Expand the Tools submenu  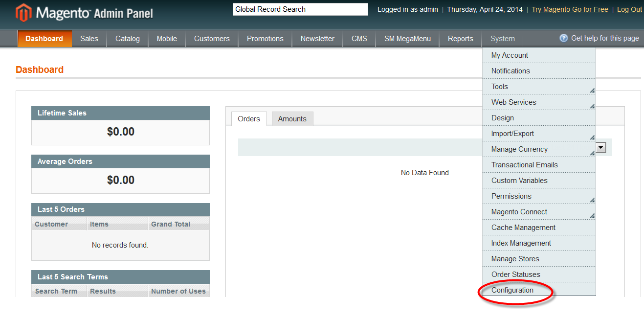[x=539, y=87]
